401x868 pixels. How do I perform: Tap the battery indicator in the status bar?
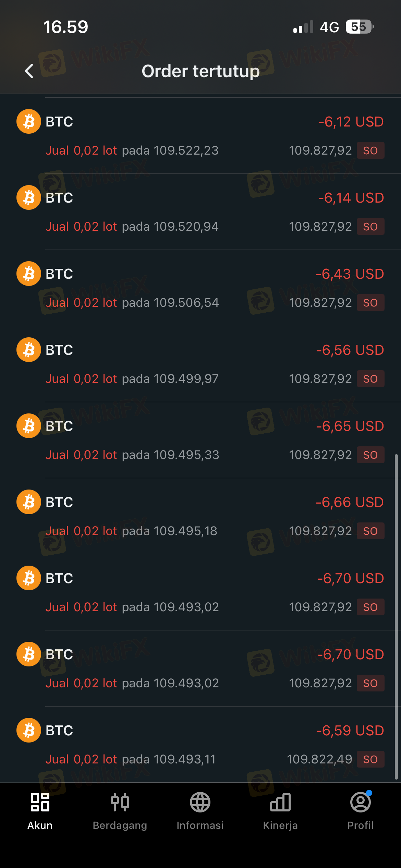pyautogui.click(x=359, y=27)
